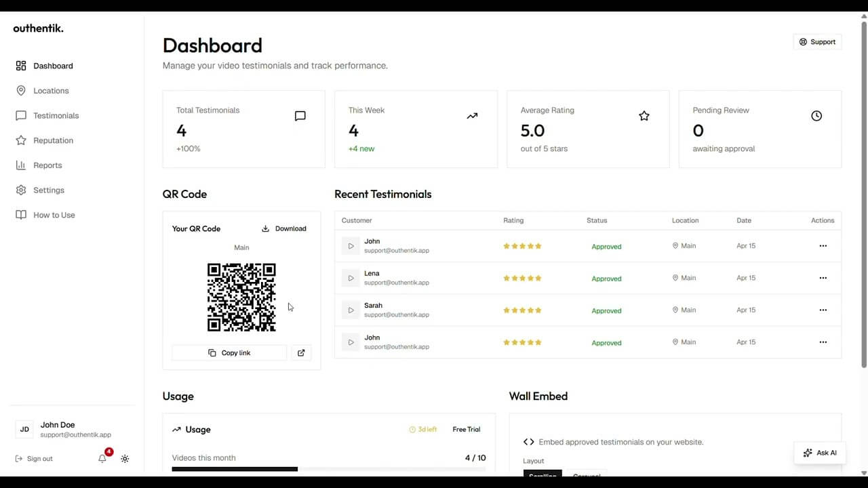Click the page vertical scrollbar
Image resolution: width=868 pixels, height=488 pixels.
pos(863,195)
